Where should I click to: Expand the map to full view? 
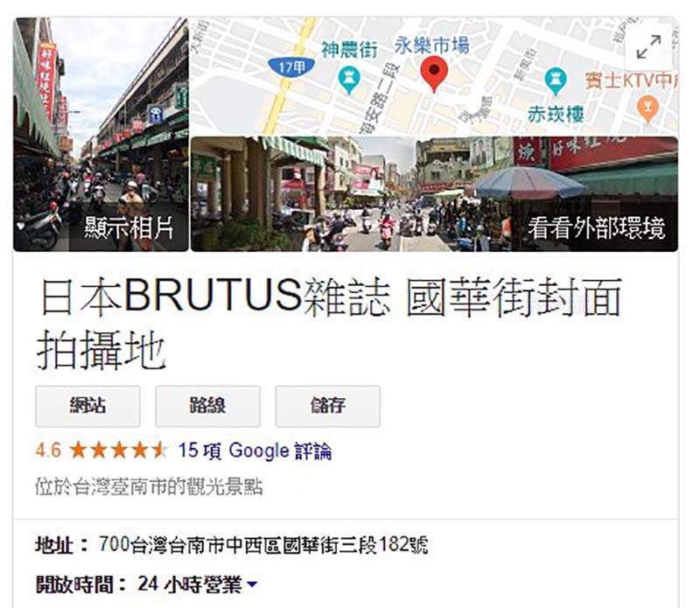coord(648,47)
